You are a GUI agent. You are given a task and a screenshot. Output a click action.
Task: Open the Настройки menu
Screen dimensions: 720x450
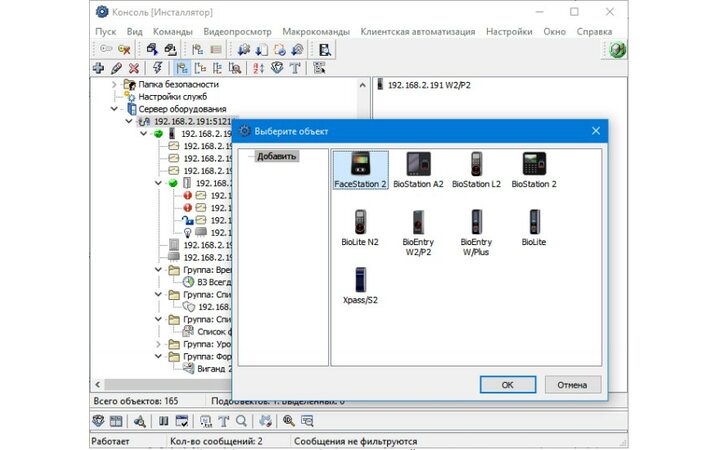click(x=509, y=31)
